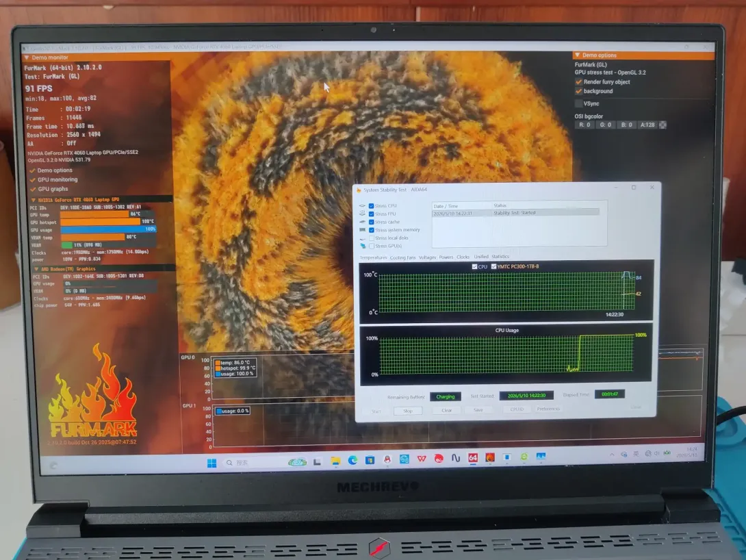This screenshot has width=746, height=560.
Task: Click the Stress CPU chip icon
Action: 362,206
